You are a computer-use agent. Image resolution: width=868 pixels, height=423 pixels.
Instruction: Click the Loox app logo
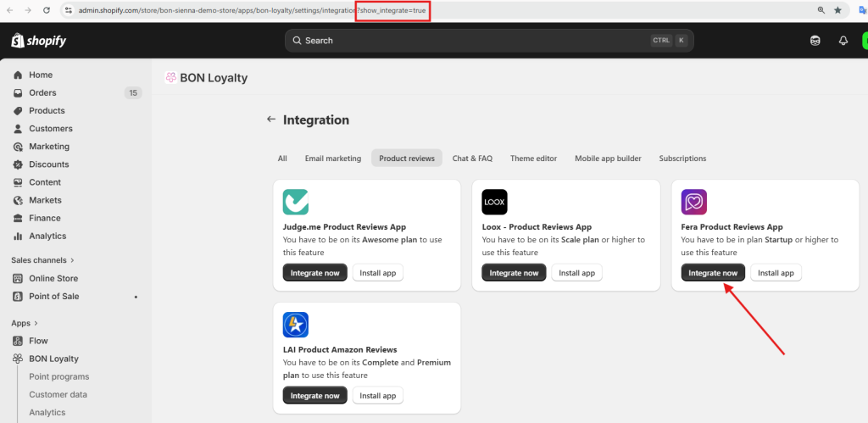(494, 202)
